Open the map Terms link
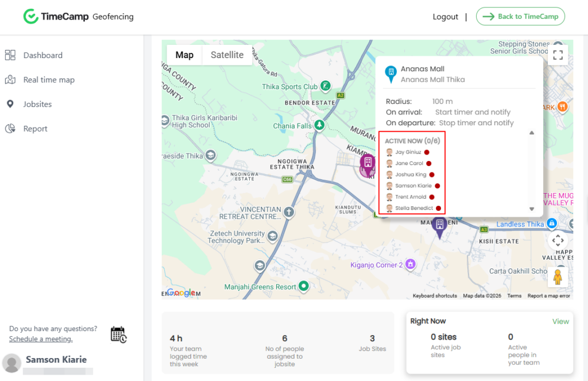This screenshot has width=588, height=381. coord(514,296)
